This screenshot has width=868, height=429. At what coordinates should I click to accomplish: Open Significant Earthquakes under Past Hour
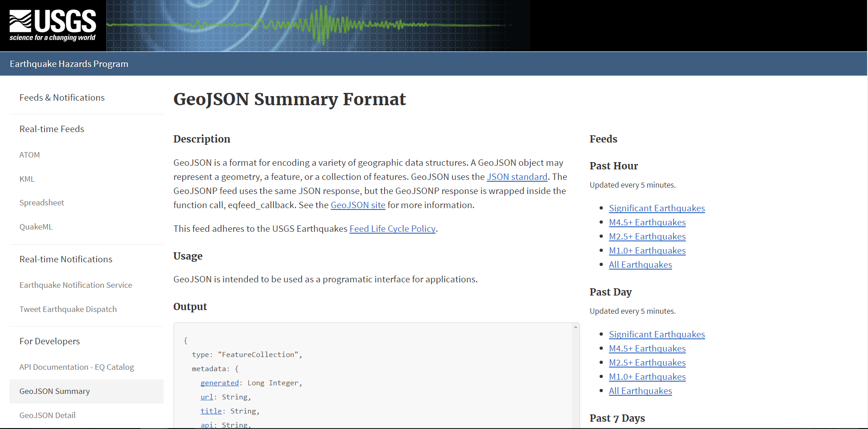(657, 208)
